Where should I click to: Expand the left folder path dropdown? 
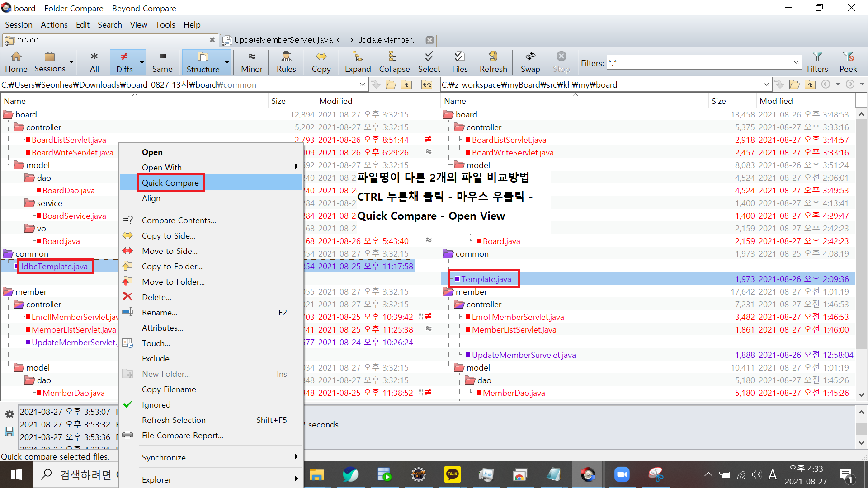pyautogui.click(x=363, y=84)
